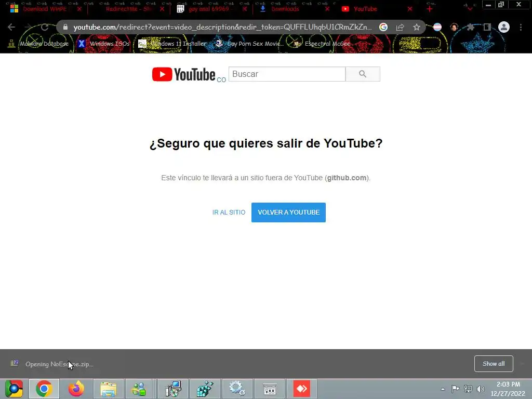
Task: Open File Explorer from the taskbar
Action: (x=108, y=389)
